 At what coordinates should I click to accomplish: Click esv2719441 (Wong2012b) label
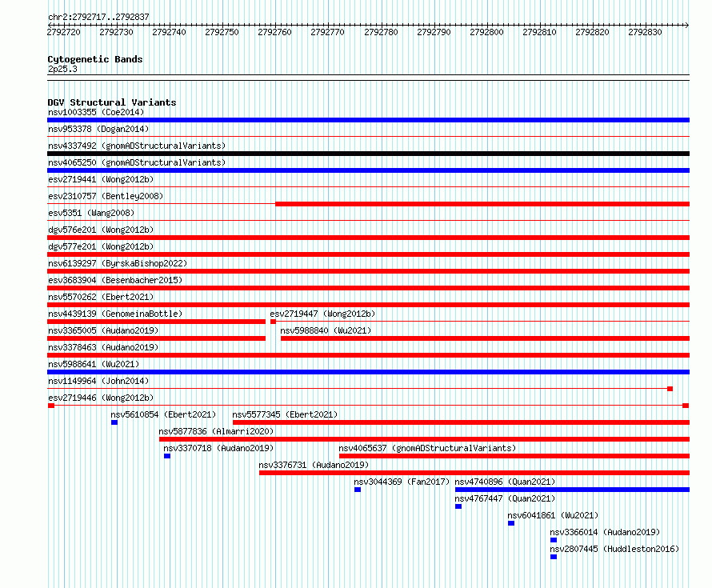click(101, 179)
